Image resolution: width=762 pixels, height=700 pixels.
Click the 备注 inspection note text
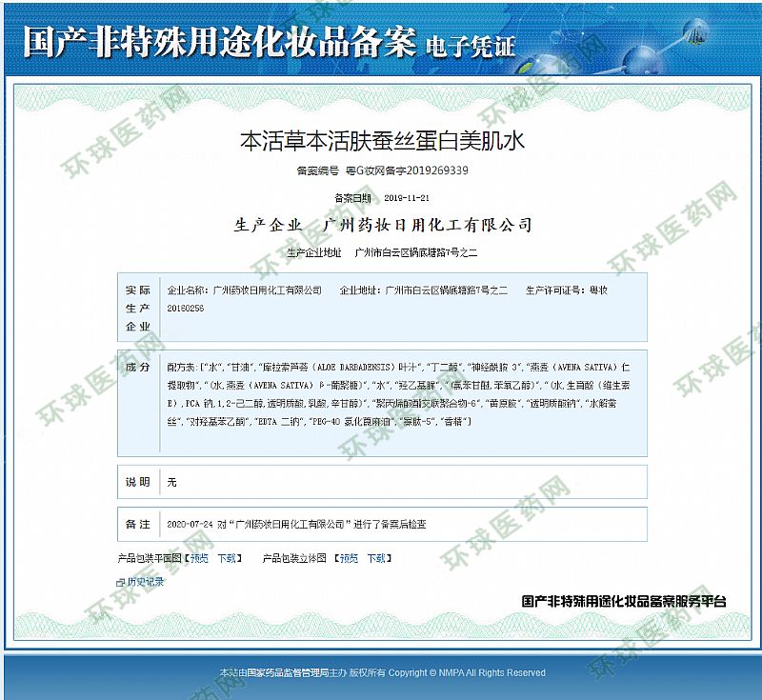click(296, 524)
